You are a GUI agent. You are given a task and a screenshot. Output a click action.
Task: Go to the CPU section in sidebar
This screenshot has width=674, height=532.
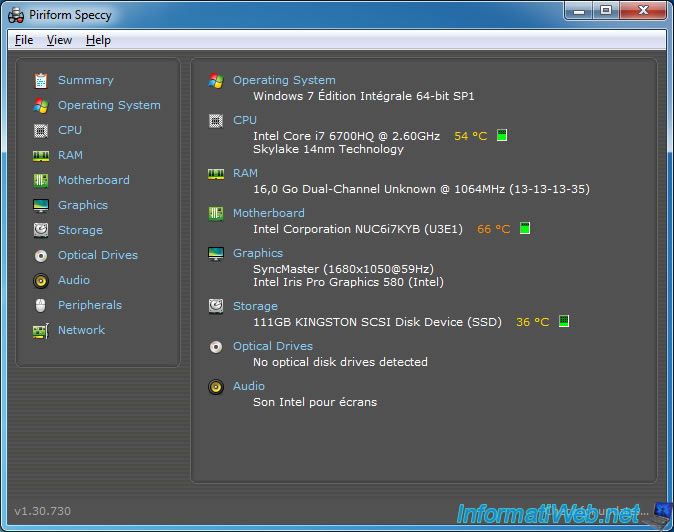[x=70, y=130]
